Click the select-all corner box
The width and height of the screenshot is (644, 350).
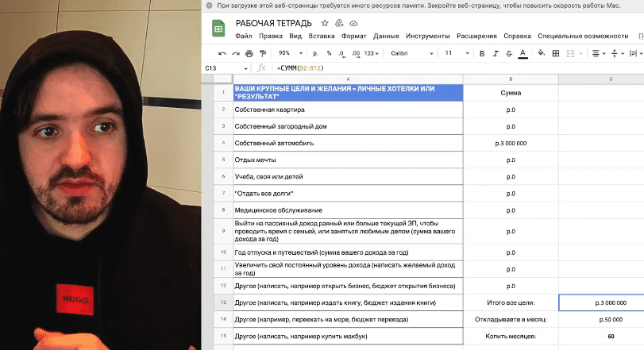point(223,79)
